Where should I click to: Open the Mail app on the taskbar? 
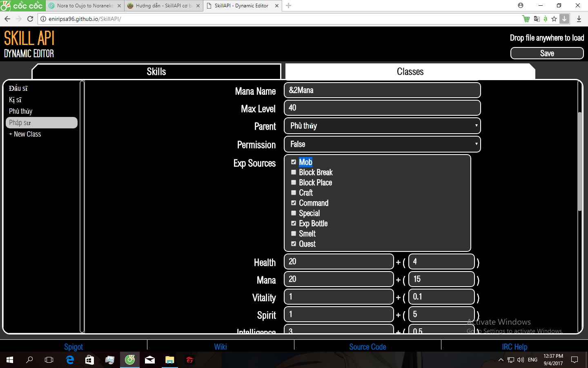[150, 360]
